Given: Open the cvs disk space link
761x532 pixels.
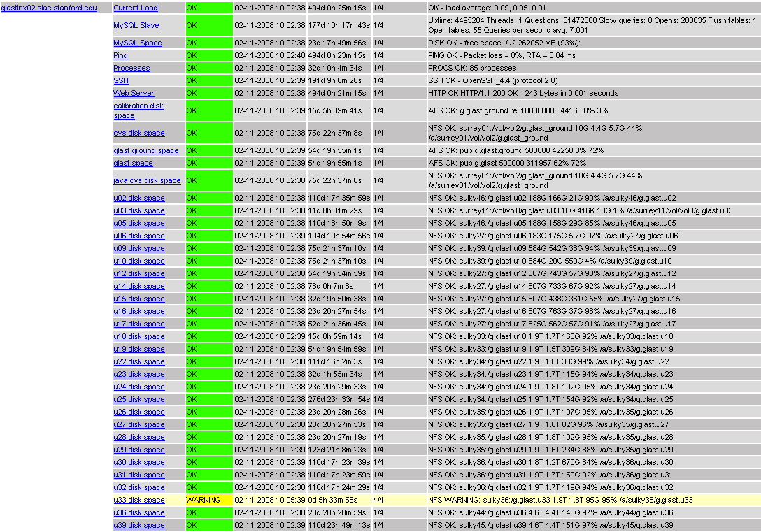Looking at the screenshot, I should (x=139, y=133).
